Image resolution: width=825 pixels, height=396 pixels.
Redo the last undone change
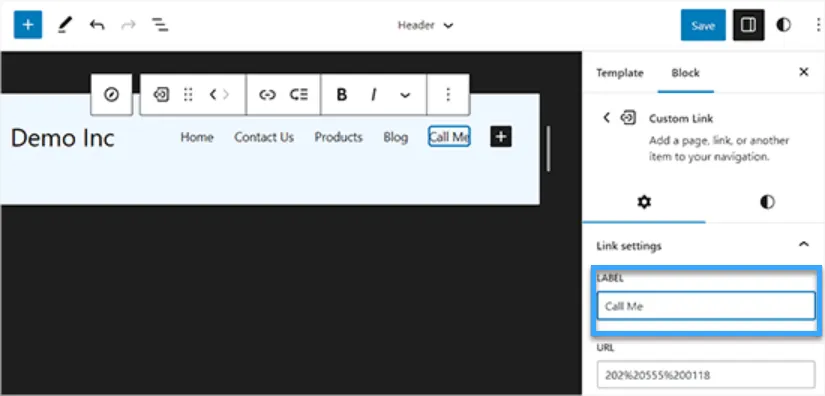(x=128, y=25)
